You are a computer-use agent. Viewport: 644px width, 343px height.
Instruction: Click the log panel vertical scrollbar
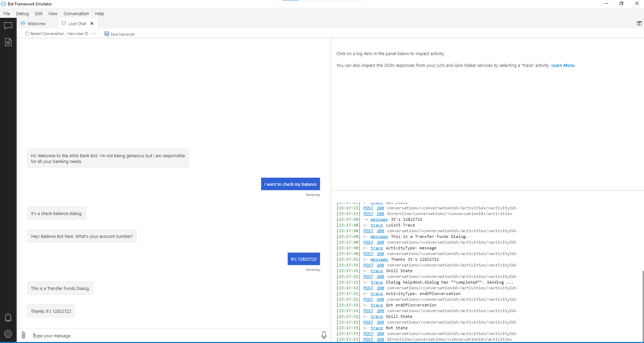643,306
